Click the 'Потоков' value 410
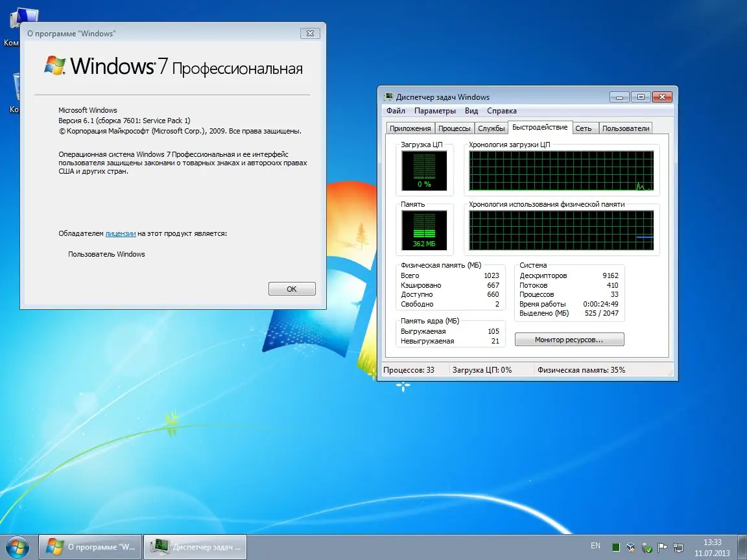The image size is (747, 560). tap(612, 285)
